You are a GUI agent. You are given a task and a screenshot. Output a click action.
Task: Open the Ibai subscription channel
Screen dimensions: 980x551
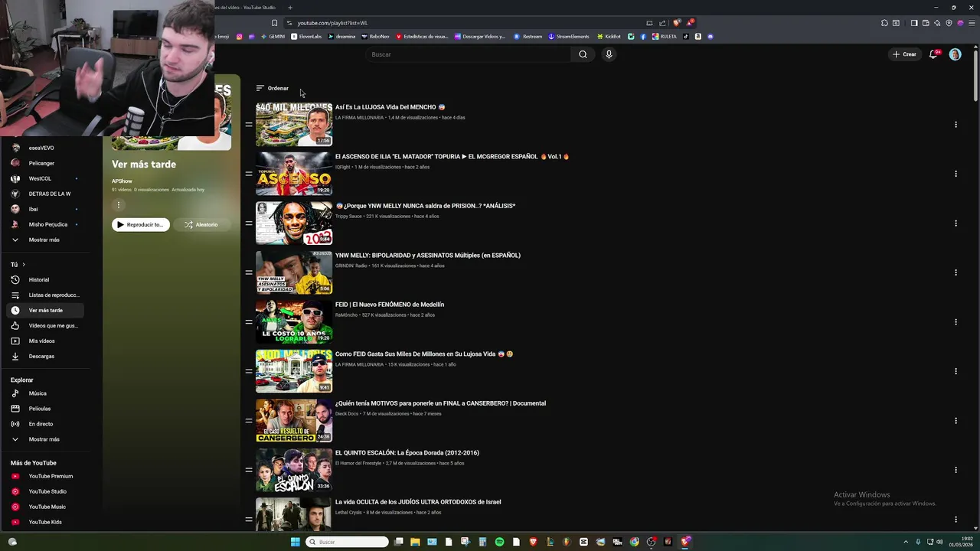tap(46, 209)
